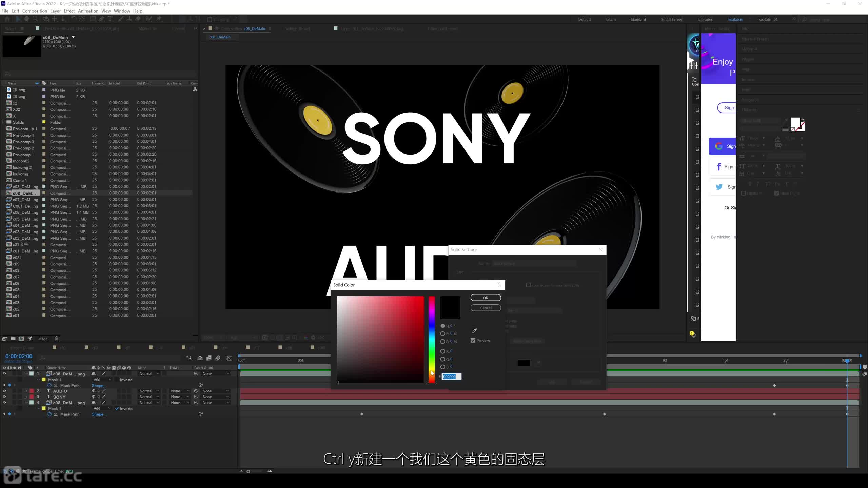Open mask mode Add dropdown of layer 1
This screenshot has width=868, height=488.
point(102,380)
